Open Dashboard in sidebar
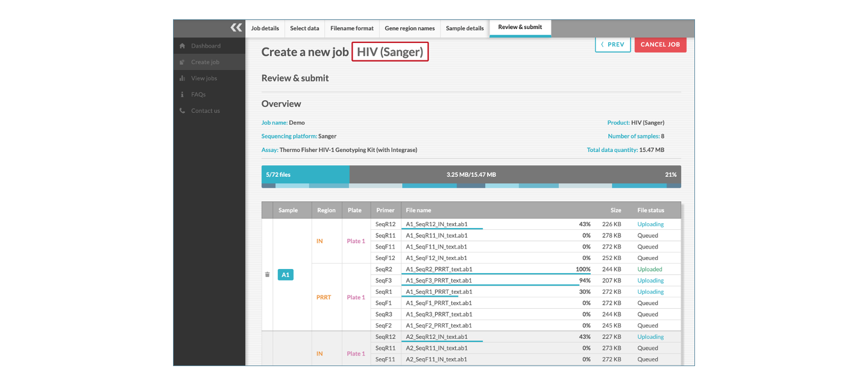This screenshot has width=868, height=386. coord(209,46)
